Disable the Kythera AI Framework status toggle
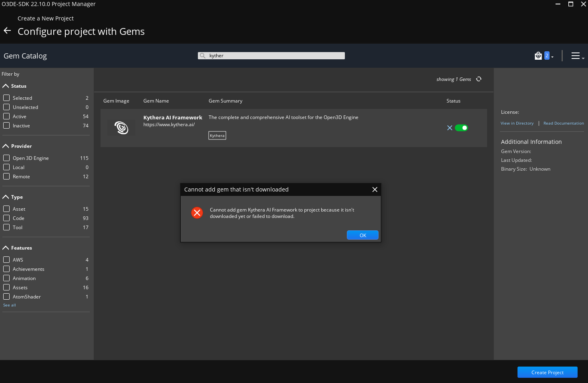This screenshot has height=383, width=588. [461, 127]
